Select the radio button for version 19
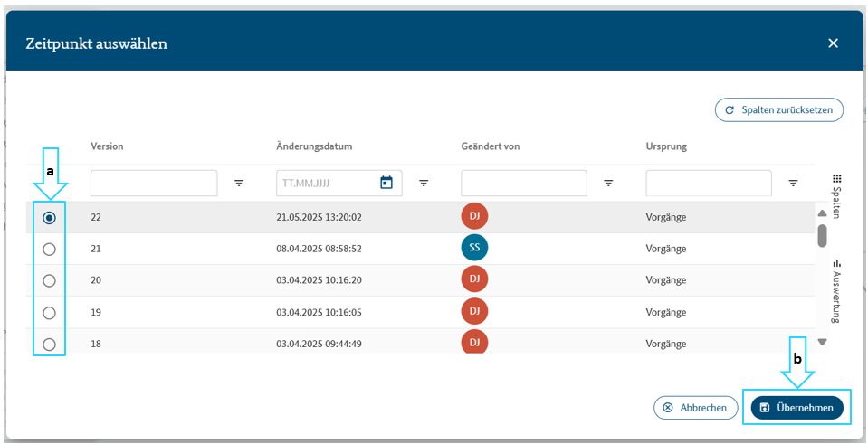 click(50, 313)
